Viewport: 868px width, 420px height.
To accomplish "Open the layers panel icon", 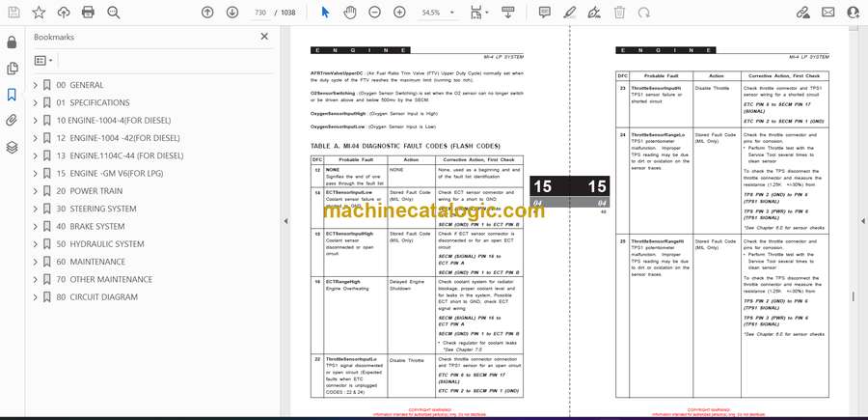I will 13,147.
